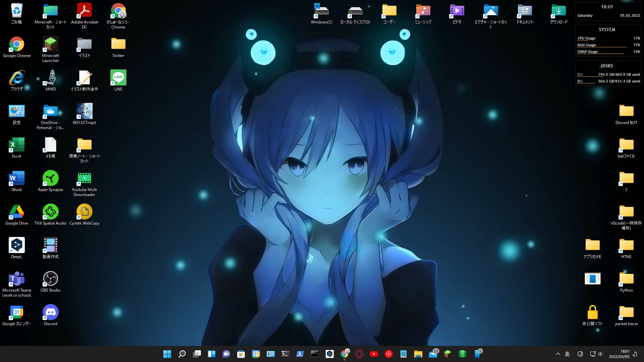This screenshot has width=644, height=362.
Task: Open the PowerShell taskbar icon
Action: 300,354
